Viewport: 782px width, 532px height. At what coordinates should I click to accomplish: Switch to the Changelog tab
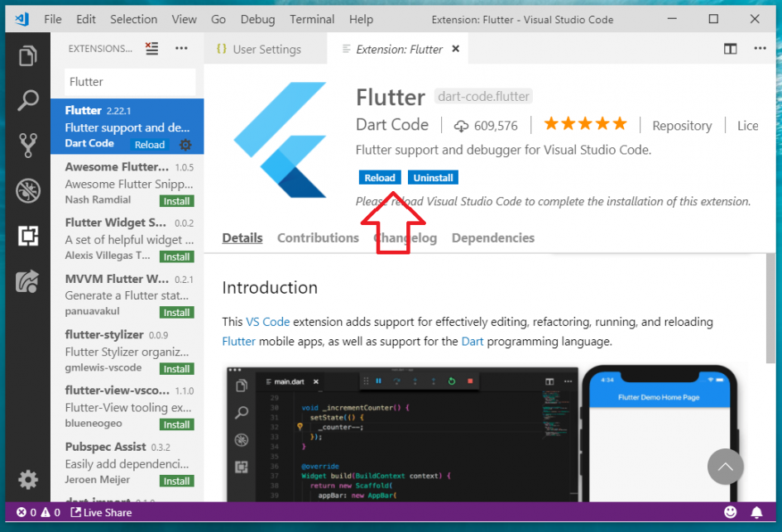click(405, 237)
